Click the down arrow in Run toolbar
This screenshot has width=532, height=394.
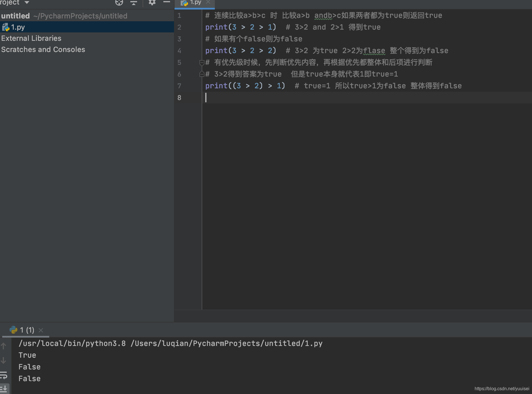click(4, 360)
